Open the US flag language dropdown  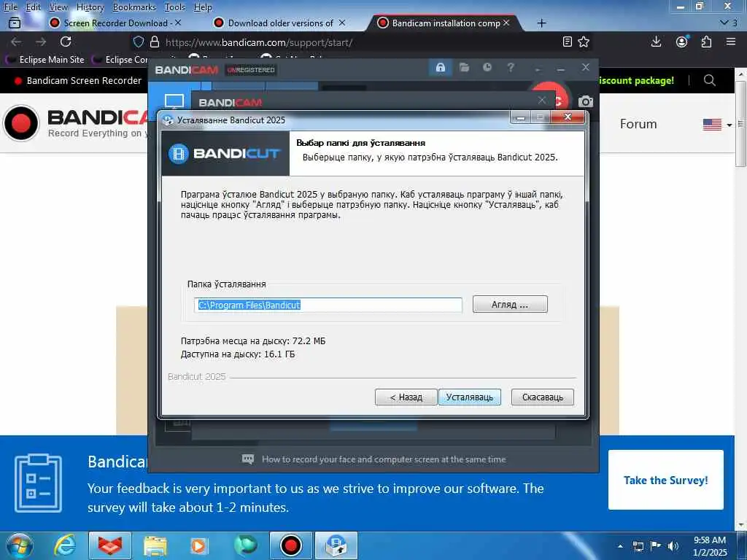[717, 124]
